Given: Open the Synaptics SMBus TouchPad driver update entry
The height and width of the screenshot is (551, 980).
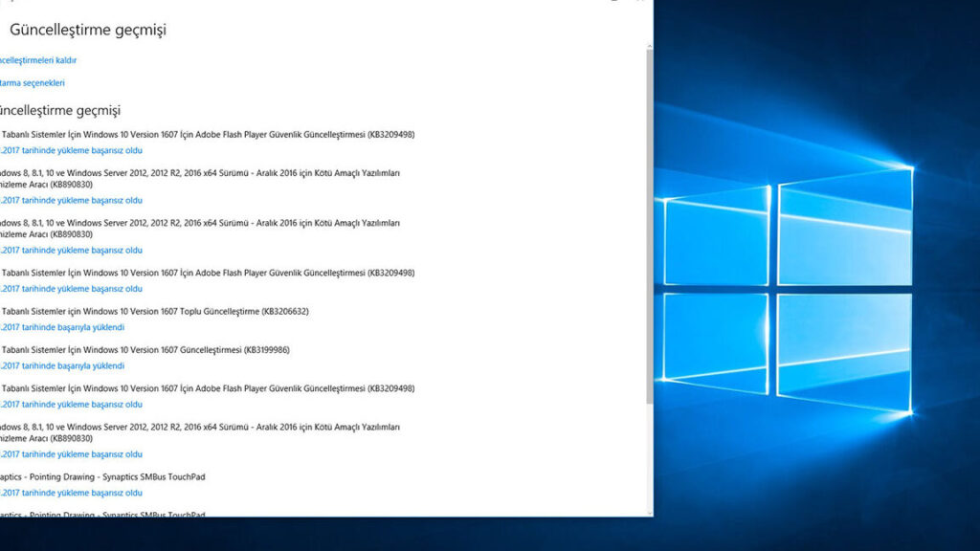Looking at the screenshot, I should pyautogui.click(x=105, y=476).
